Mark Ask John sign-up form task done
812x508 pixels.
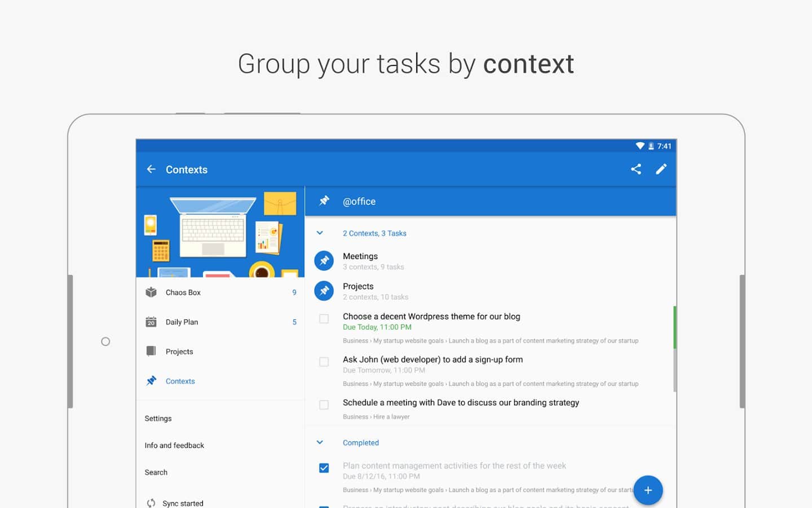(324, 362)
